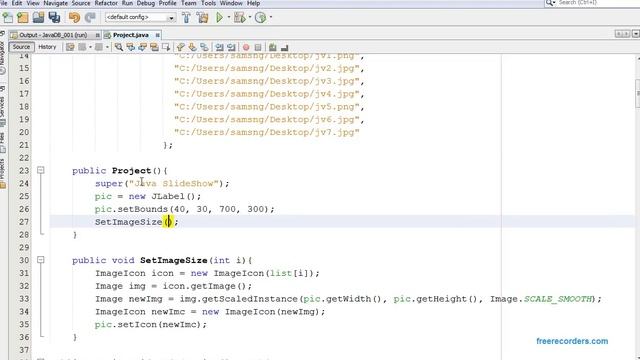
Task: Open the Help menu
Action: point(253,3)
